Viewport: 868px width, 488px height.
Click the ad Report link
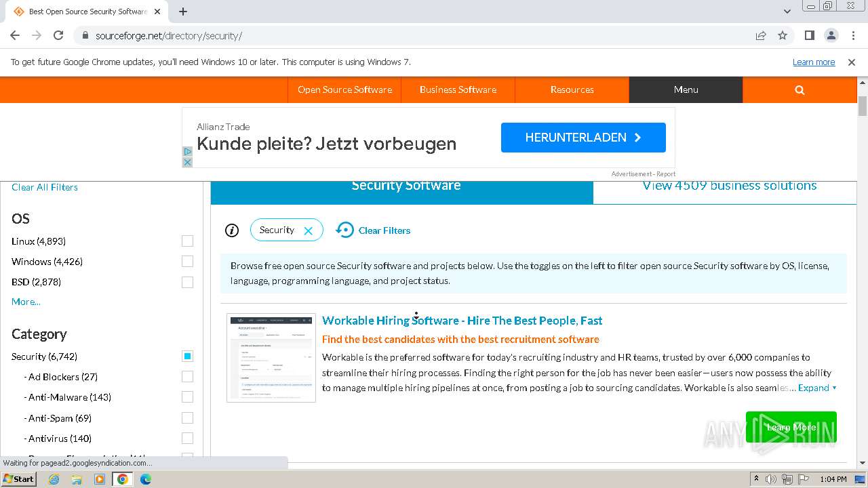point(666,174)
